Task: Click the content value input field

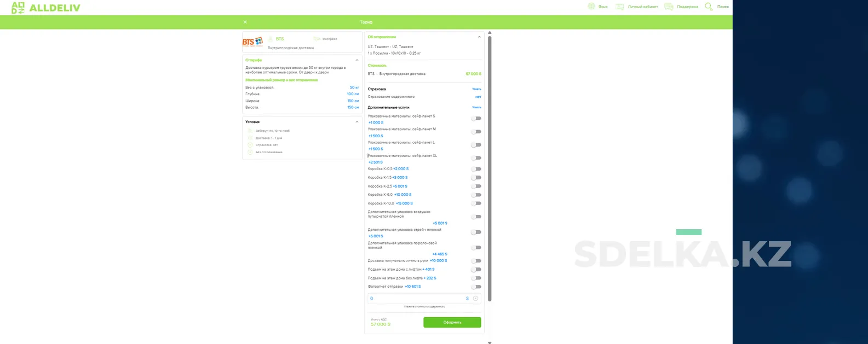Action: pos(416,299)
